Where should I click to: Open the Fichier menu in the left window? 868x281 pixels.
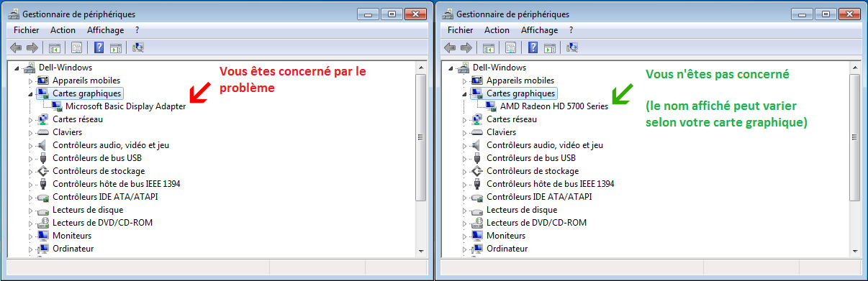coord(26,30)
